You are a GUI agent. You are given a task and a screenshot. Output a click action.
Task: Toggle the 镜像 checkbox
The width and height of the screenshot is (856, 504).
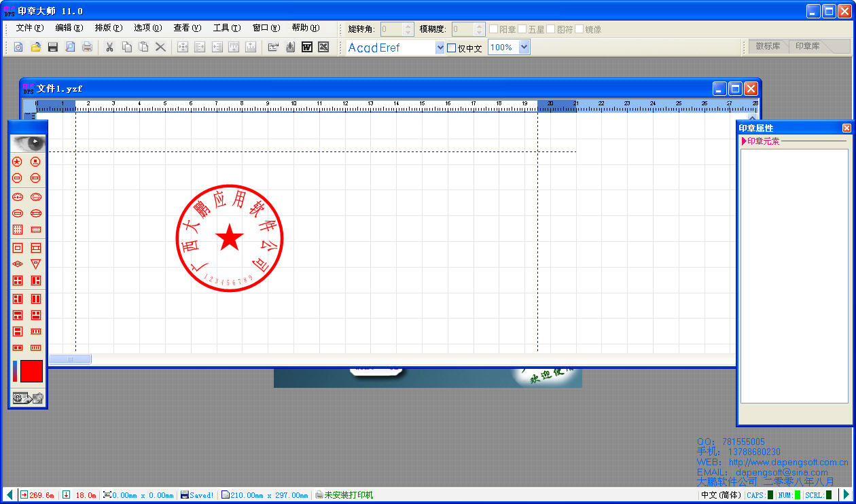tap(579, 29)
